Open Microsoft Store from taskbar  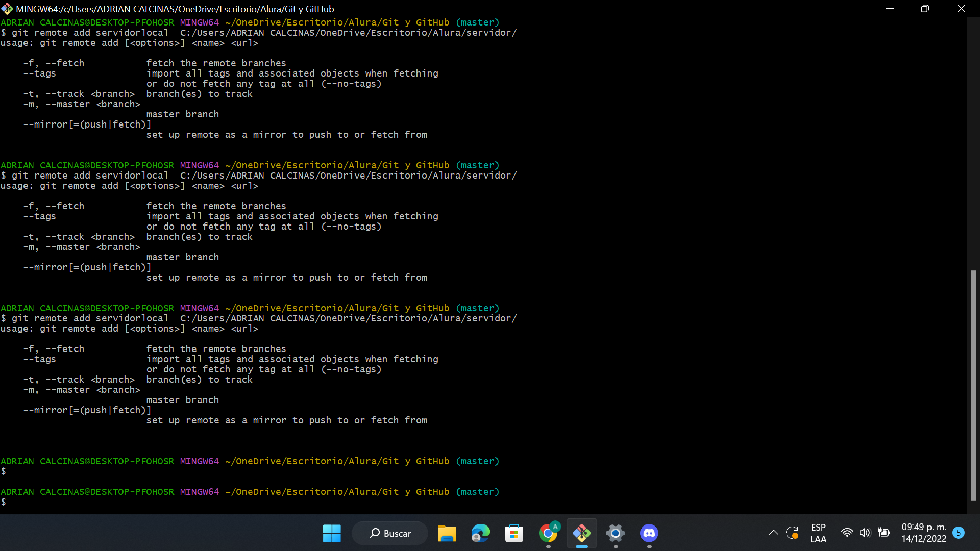pyautogui.click(x=514, y=533)
